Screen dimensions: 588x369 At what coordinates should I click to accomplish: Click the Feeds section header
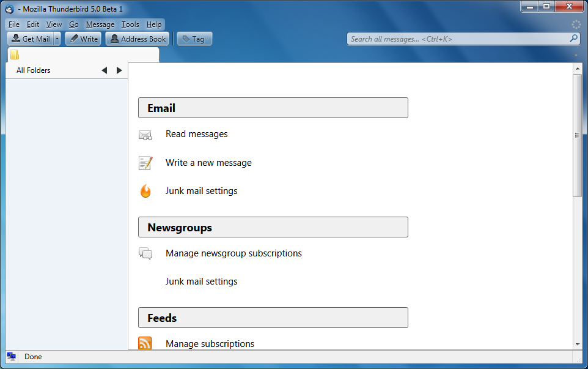[x=273, y=318]
